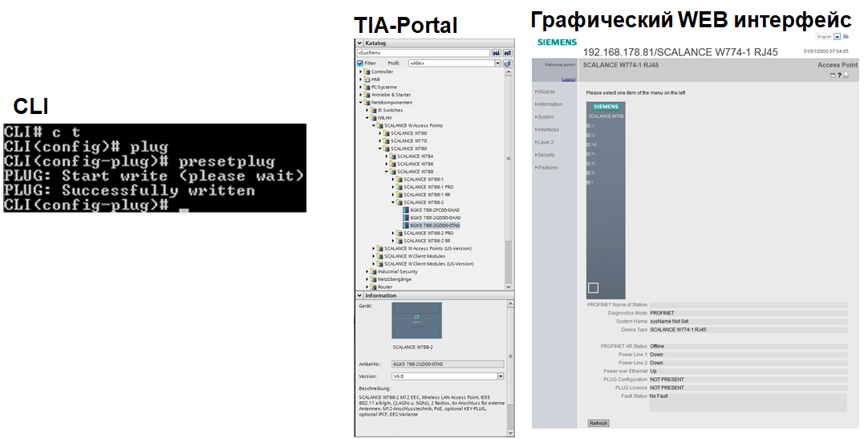Click device icon for 6GK5 788-2FC00-0AA0

coord(406,210)
